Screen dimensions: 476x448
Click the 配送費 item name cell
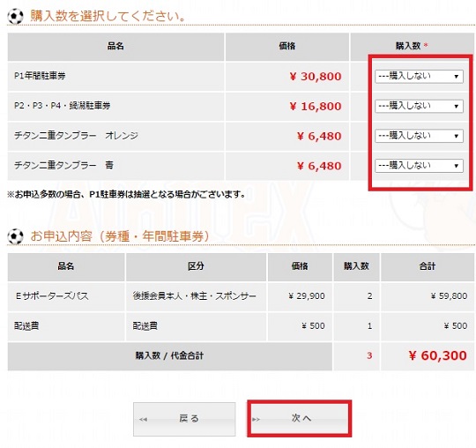tap(26, 326)
